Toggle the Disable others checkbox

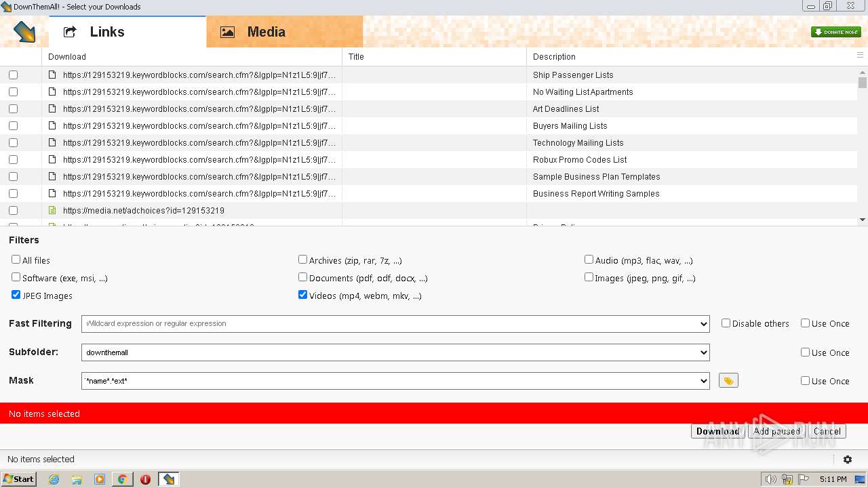(726, 323)
